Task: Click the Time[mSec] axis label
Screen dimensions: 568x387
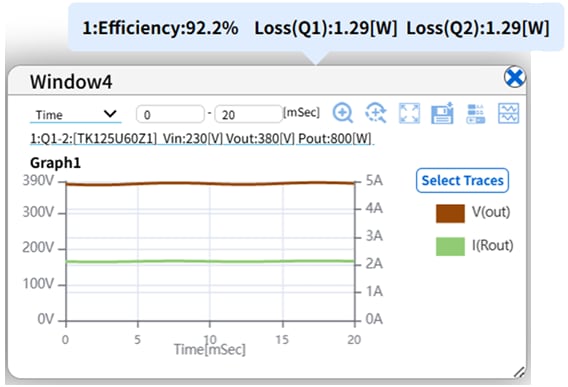Action: (x=210, y=349)
